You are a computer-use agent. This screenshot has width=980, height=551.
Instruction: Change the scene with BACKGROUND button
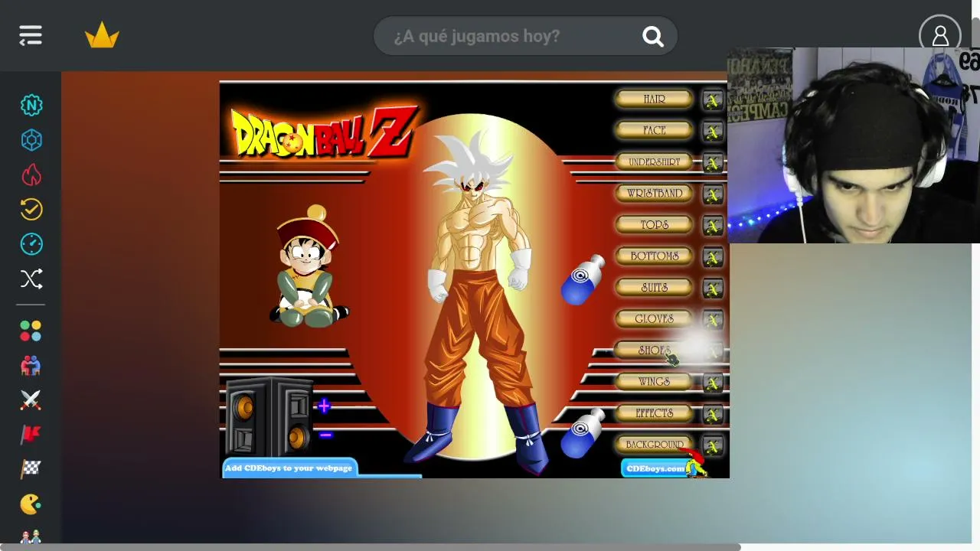(654, 444)
